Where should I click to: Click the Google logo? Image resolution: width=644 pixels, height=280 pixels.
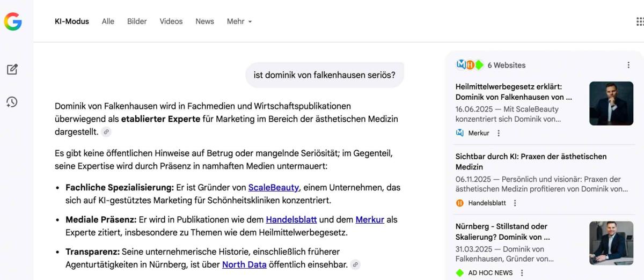coord(13,21)
